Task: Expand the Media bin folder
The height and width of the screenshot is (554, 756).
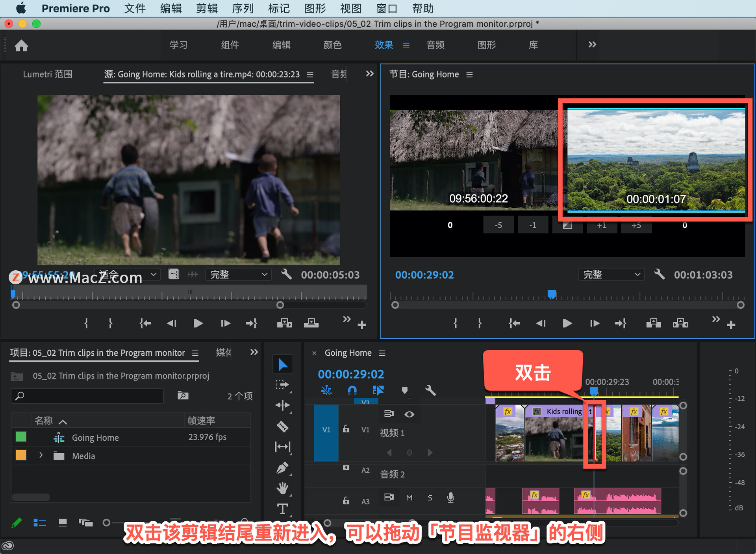Action: 41,455
